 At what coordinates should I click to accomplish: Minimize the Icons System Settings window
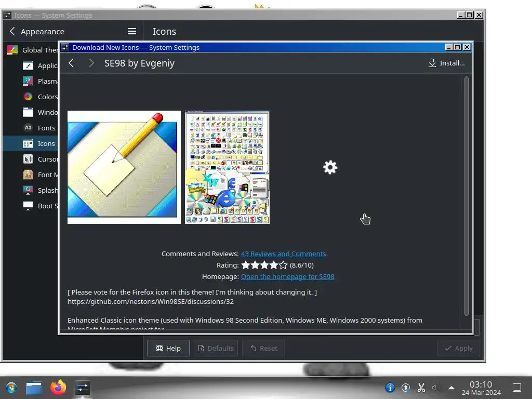[461, 15]
